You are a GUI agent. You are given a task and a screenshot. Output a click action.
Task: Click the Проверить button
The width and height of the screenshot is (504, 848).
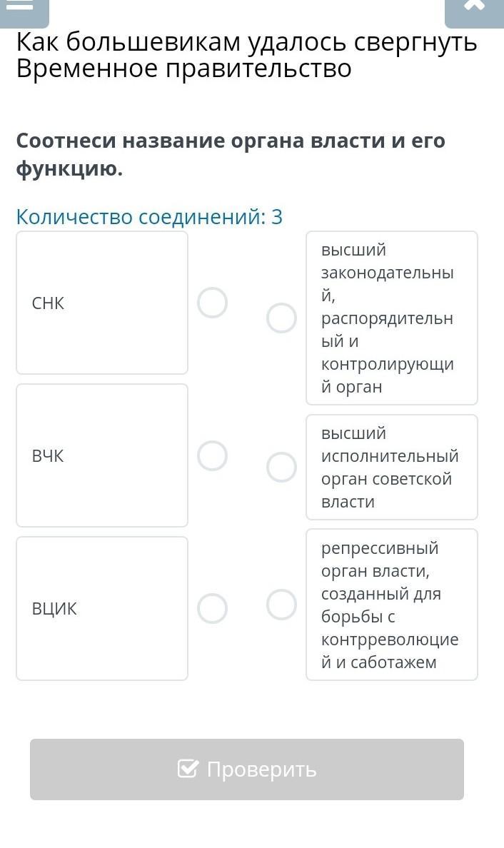pos(247,769)
